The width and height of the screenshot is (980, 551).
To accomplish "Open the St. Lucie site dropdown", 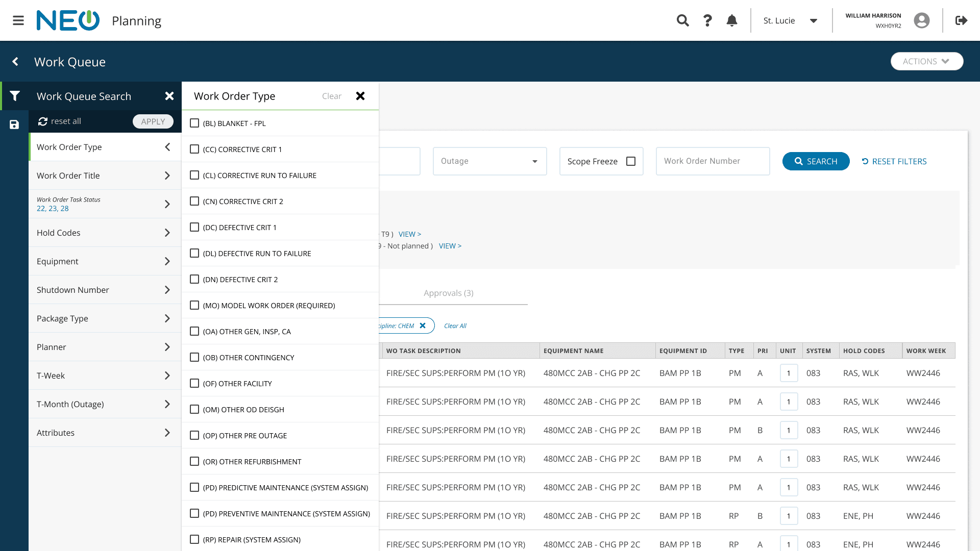I will pos(790,20).
